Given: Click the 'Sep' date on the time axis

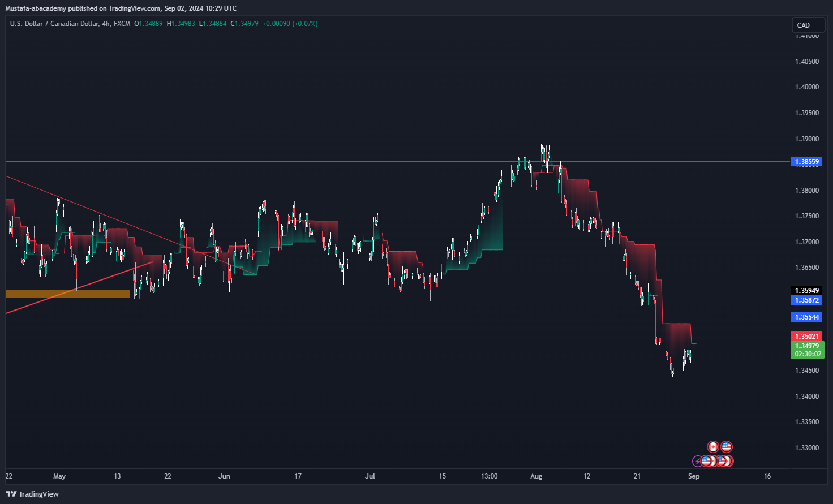Looking at the screenshot, I should 694,476.
